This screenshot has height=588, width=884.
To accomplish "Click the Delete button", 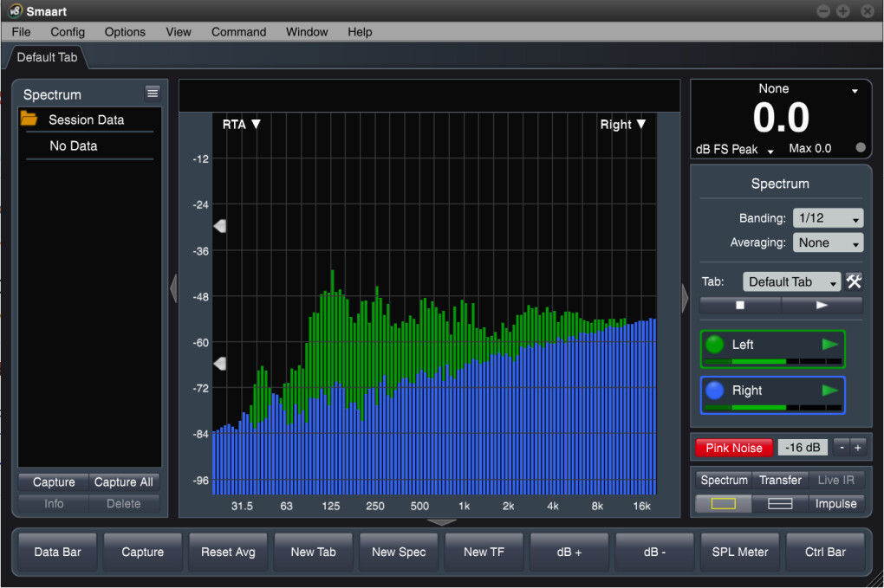I will tap(123, 503).
